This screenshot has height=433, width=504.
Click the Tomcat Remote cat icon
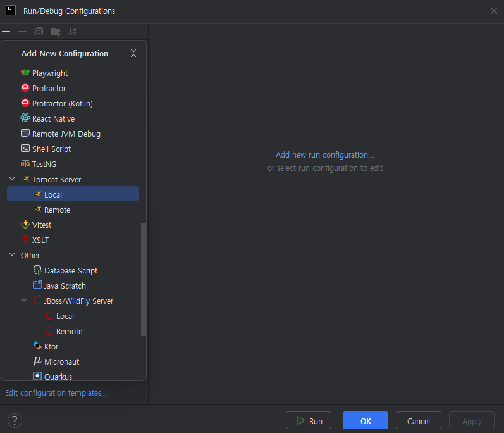[37, 210]
